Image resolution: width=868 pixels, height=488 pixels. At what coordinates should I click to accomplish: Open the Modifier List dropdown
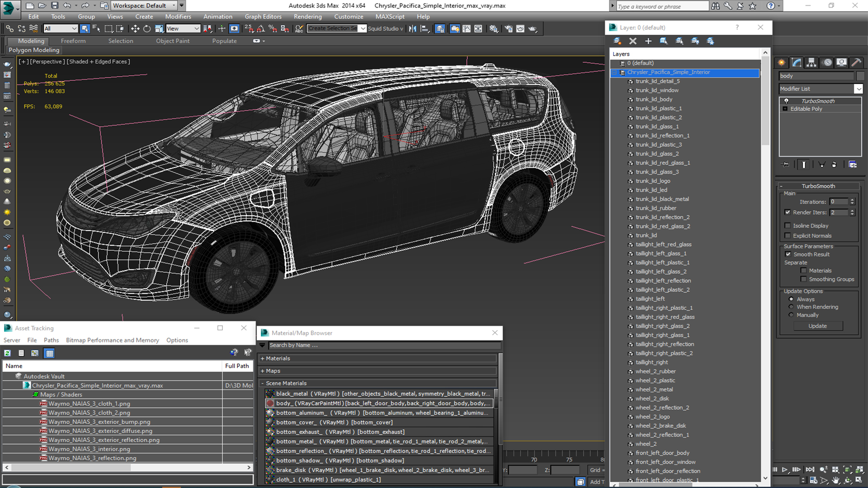click(859, 89)
